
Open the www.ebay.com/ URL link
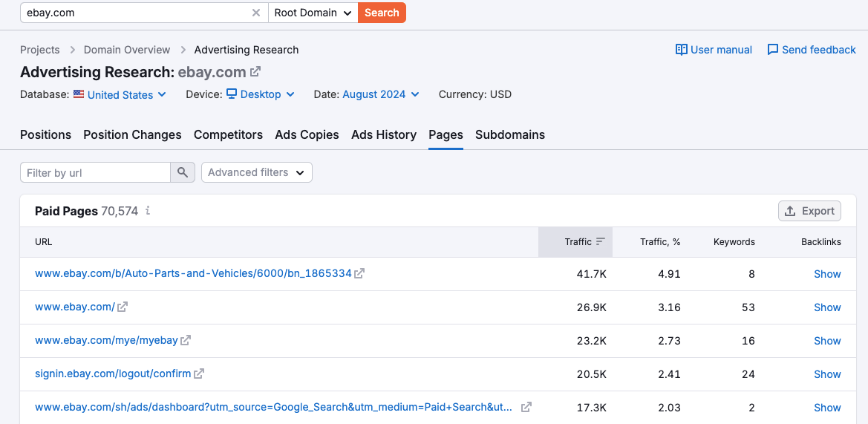[75, 307]
